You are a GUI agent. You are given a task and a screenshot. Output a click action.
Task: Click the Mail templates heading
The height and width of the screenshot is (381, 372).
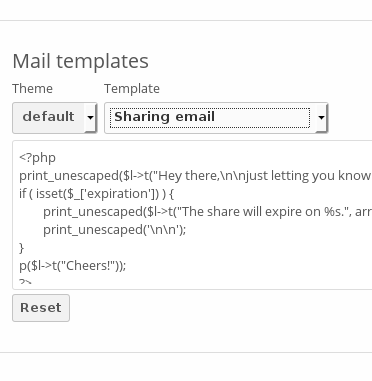[x=80, y=61]
